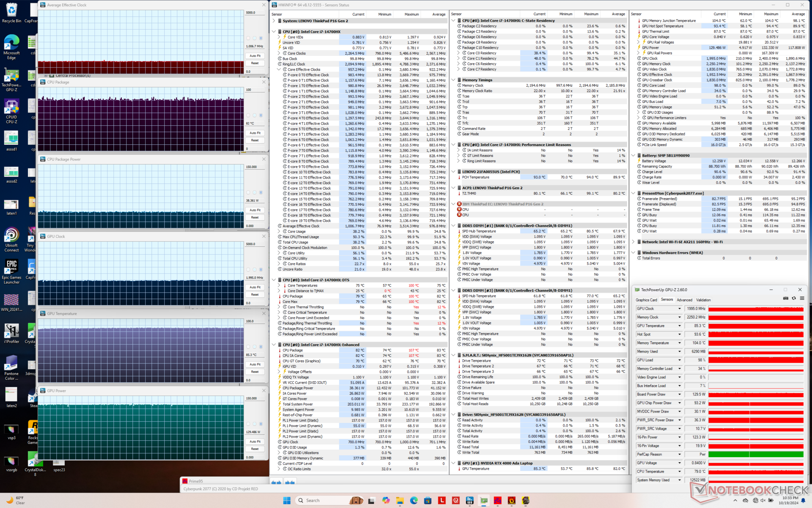Open the Advanced tab in GPU-Z

point(684,300)
